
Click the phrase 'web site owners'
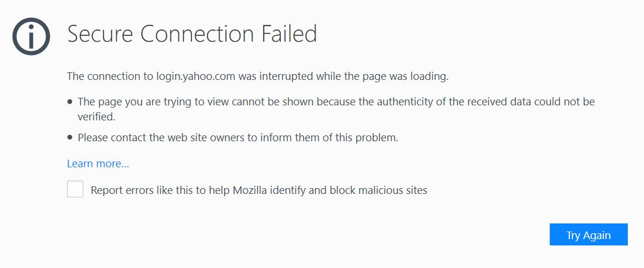[206, 138]
